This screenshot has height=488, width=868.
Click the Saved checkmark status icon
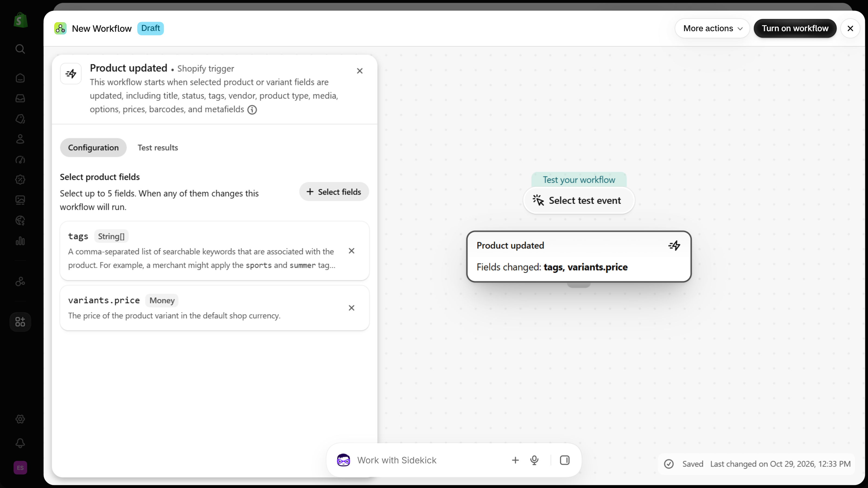click(x=669, y=464)
